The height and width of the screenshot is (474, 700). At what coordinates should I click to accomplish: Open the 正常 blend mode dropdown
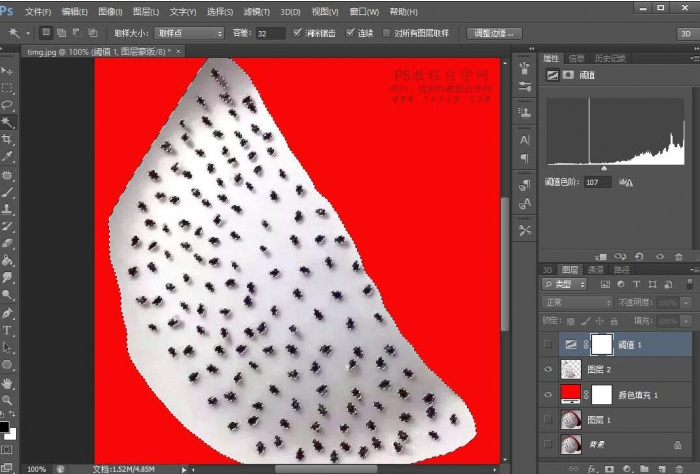pyautogui.click(x=576, y=302)
